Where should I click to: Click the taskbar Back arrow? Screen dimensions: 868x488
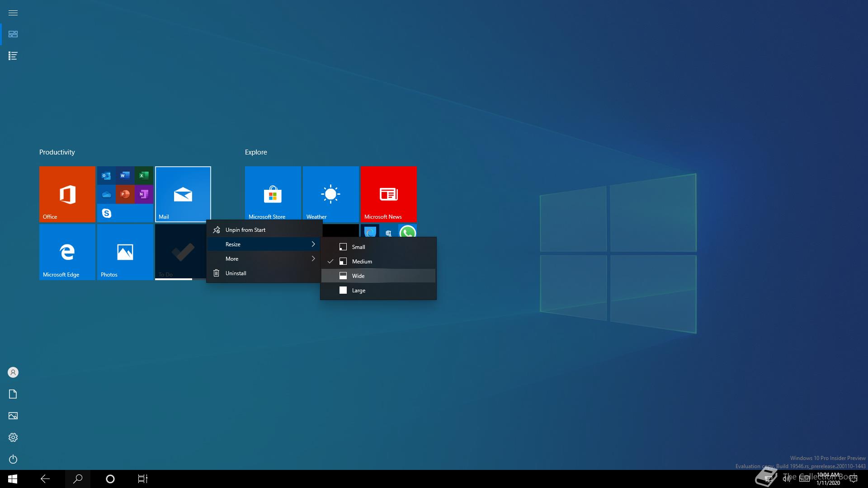[x=45, y=479]
